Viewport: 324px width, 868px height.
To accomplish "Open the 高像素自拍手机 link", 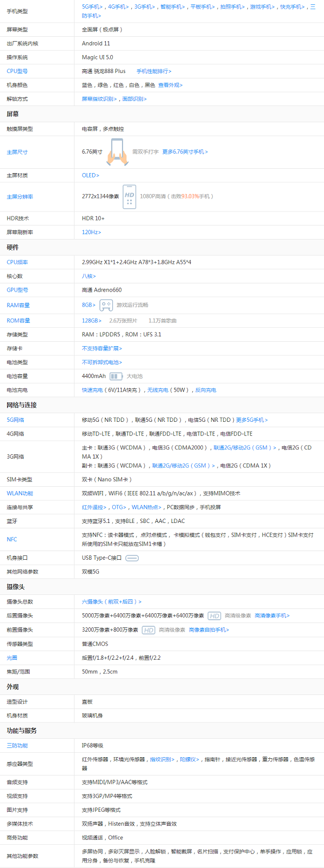I will pyautogui.click(x=208, y=630).
